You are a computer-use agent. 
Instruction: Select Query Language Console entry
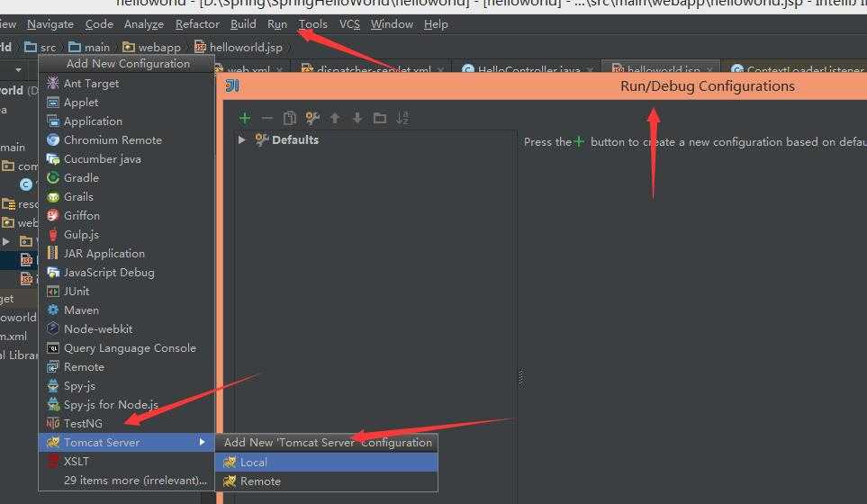(127, 347)
